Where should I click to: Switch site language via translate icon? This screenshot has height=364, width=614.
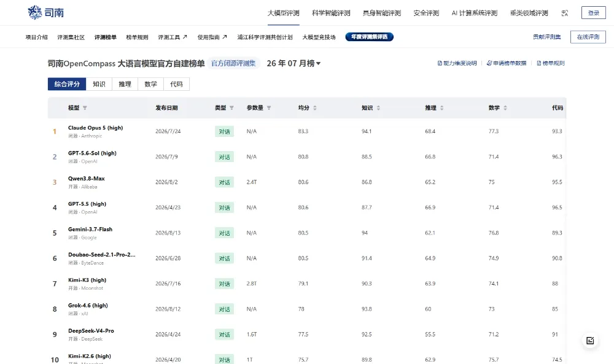click(565, 13)
